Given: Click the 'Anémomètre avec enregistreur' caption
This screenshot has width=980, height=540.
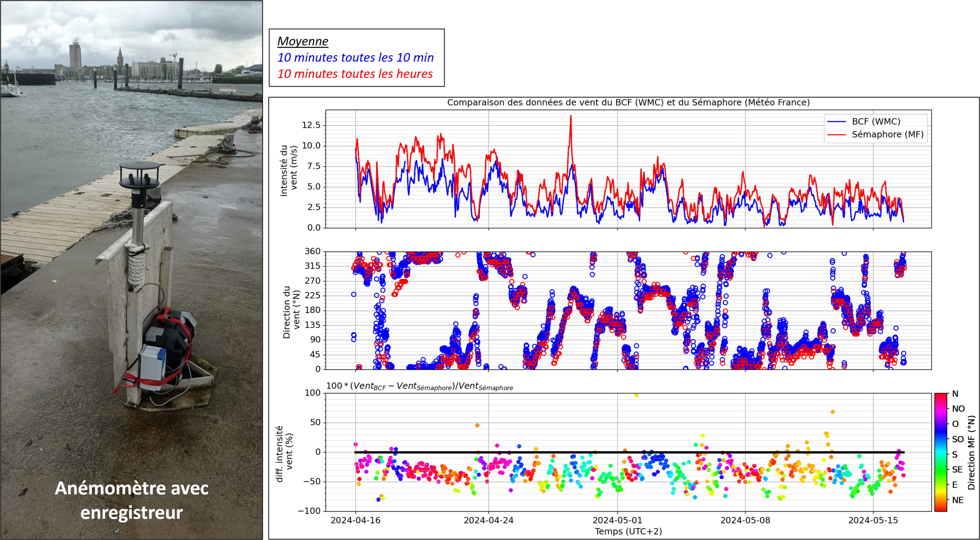Looking at the screenshot, I should 131,500.
